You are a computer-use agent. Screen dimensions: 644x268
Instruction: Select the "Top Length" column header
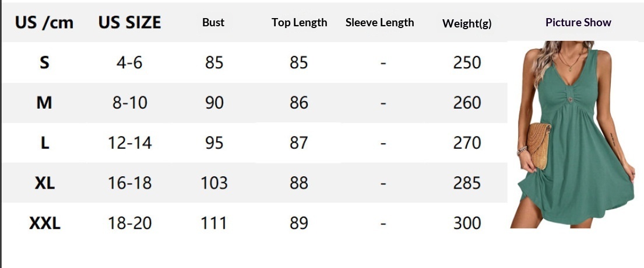(x=299, y=23)
